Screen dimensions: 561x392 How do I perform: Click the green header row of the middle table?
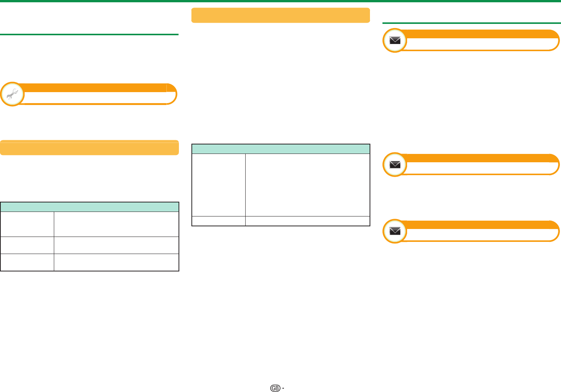click(280, 149)
